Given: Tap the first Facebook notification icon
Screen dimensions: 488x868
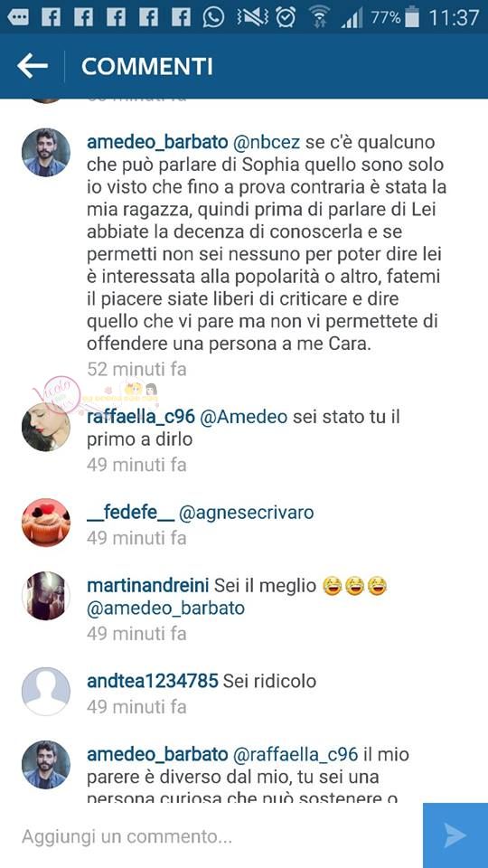Looking at the screenshot, I should (x=51, y=18).
